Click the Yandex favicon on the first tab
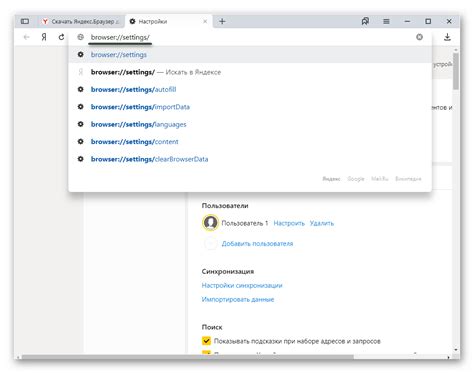Viewport: 474px width, 373px height. point(45,21)
